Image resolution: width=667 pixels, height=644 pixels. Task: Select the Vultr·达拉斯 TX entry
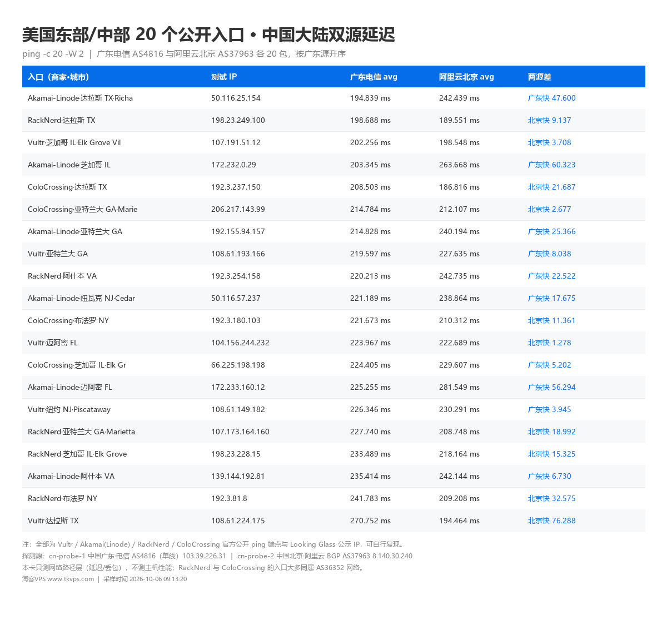pyautogui.click(x=53, y=521)
